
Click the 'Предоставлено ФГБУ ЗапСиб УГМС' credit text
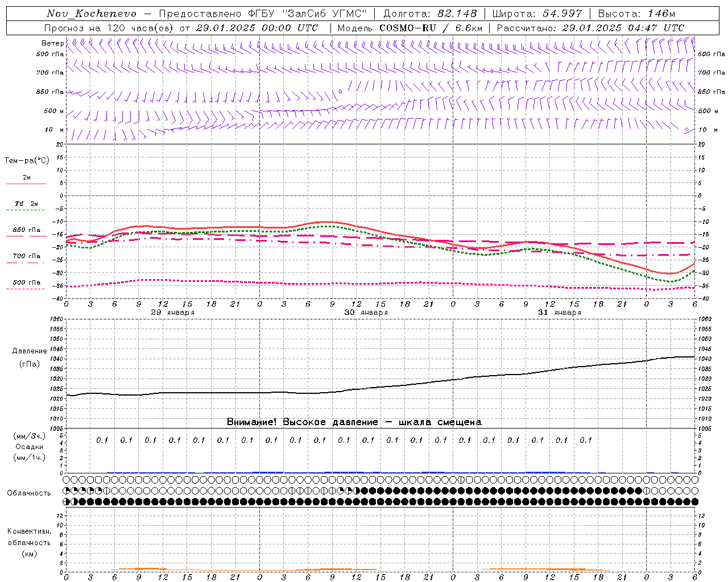click(x=263, y=14)
